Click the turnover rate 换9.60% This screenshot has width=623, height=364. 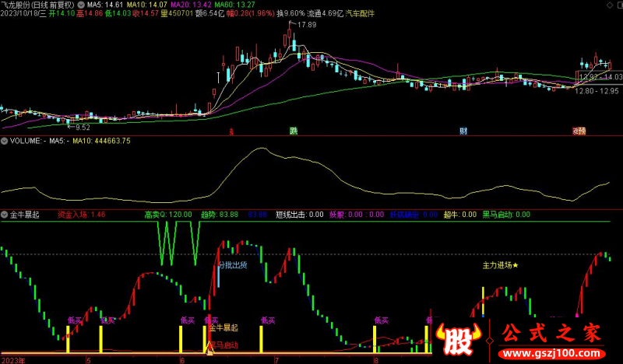(290, 13)
